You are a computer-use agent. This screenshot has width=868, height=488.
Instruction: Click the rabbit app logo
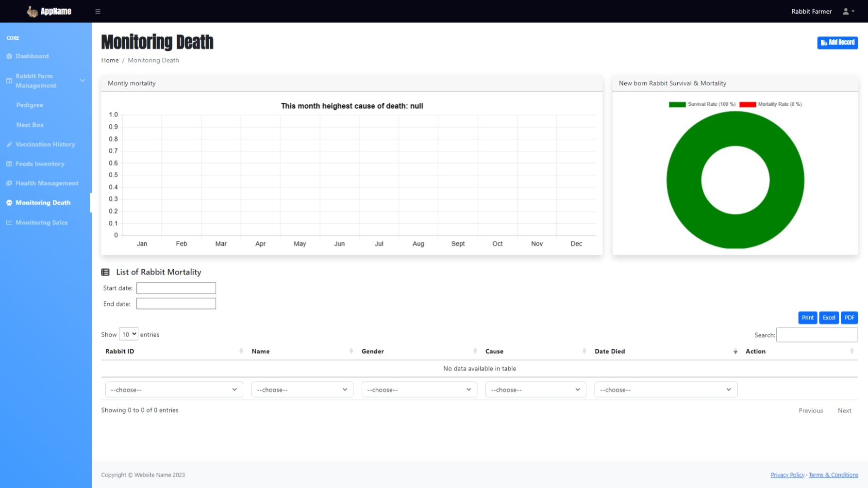pyautogui.click(x=33, y=11)
